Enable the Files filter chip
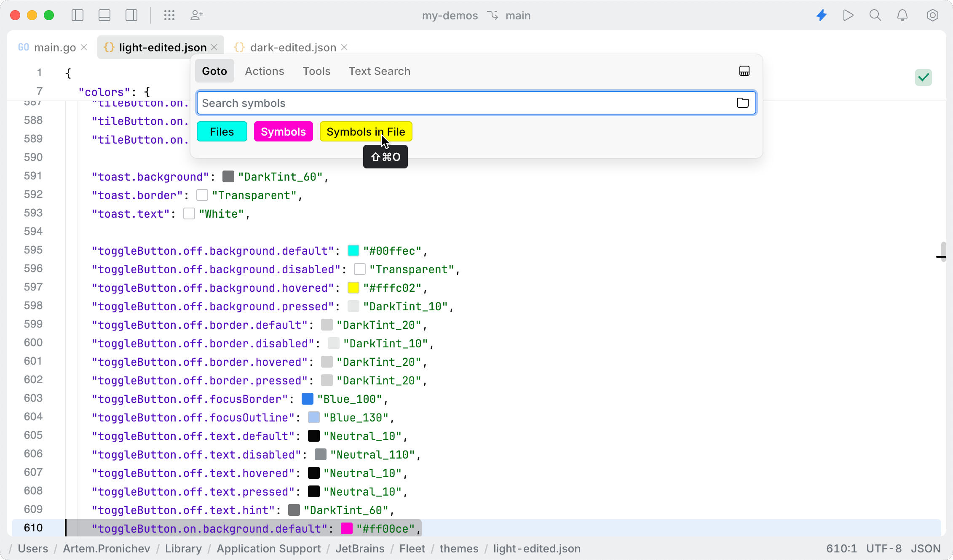 click(x=222, y=131)
